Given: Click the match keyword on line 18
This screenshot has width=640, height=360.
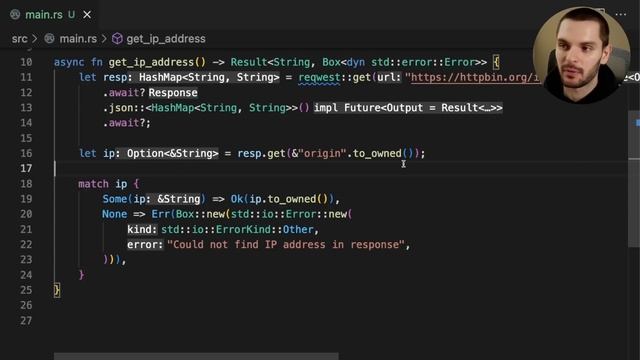Looking at the screenshot, I should [93, 184].
